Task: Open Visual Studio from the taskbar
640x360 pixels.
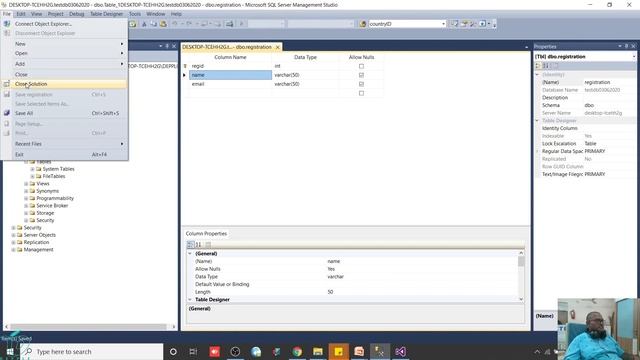Action: click(x=400, y=351)
